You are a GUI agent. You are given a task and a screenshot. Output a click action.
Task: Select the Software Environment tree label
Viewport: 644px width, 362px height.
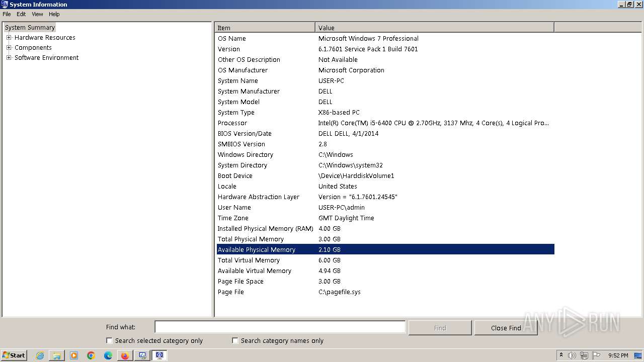coord(46,58)
